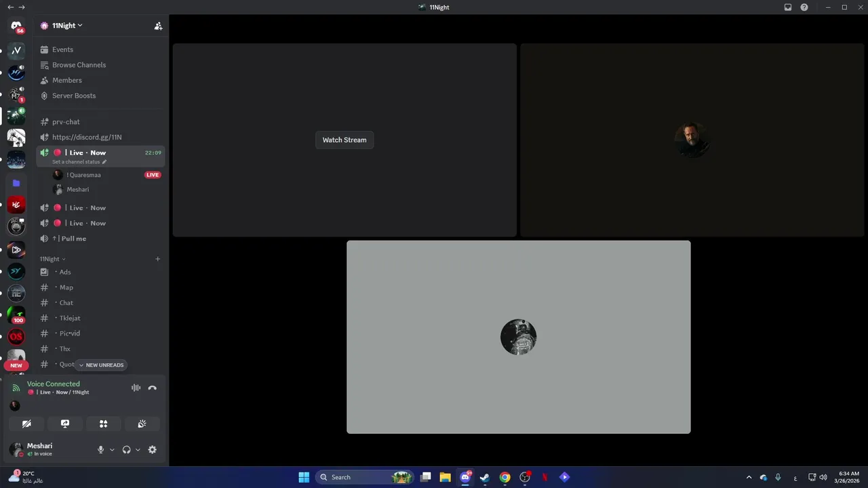Image resolution: width=868 pixels, height=488 pixels.
Task: Collapse the 11Night channel category
Action: [53, 259]
